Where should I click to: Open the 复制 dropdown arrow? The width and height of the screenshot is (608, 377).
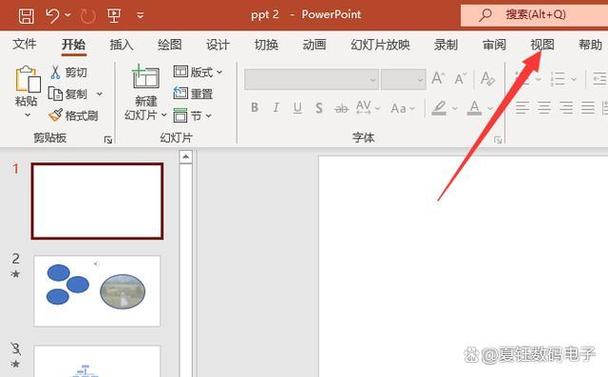pos(99,94)
